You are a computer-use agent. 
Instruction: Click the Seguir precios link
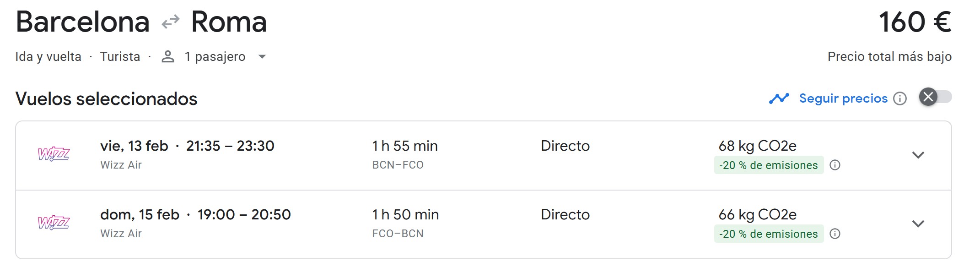tap(843, 98)
